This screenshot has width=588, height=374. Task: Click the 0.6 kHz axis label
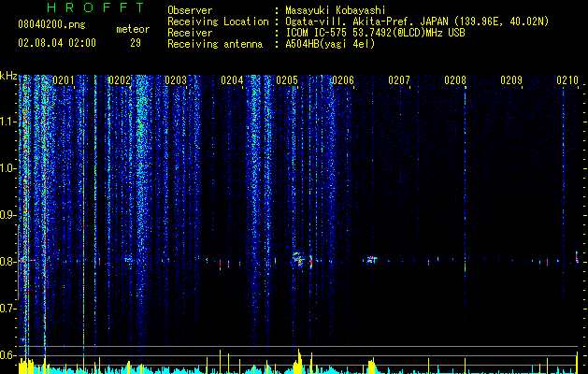coord(8,355)
